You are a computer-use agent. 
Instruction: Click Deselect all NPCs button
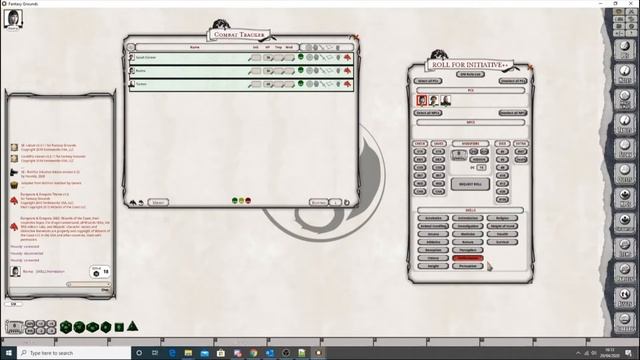click(513, 113)
